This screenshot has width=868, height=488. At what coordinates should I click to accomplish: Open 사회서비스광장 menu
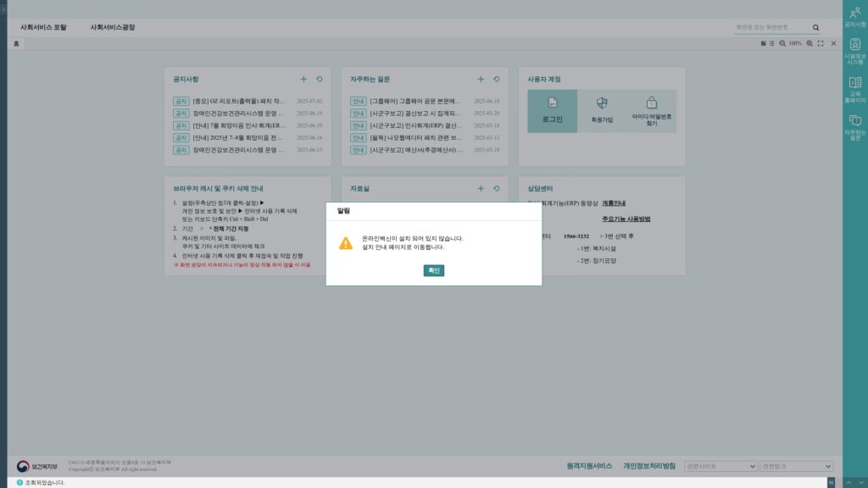tap(113, 27)
